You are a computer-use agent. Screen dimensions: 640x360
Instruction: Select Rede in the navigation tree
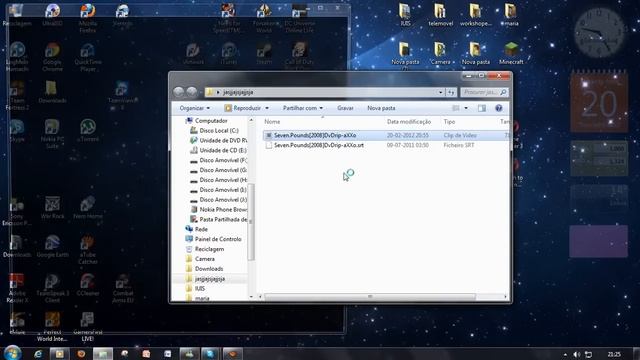[197, 229]
